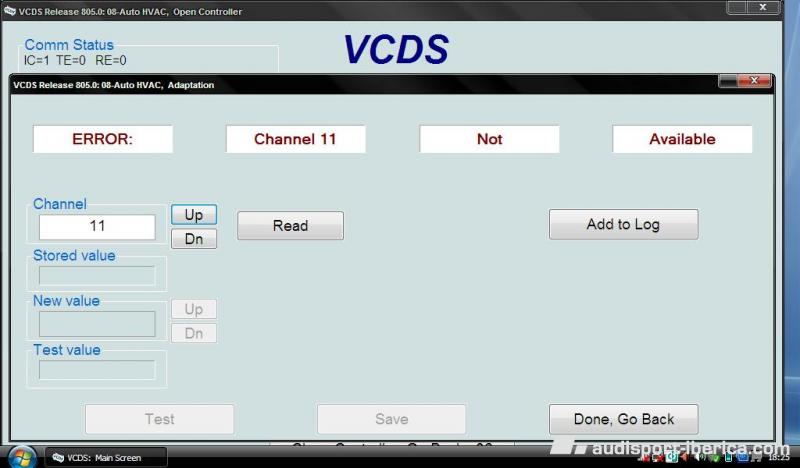The width and height of the screenshot is (800, 468).
Task: Click the greyed-out Test button
Action: (160, 419)
